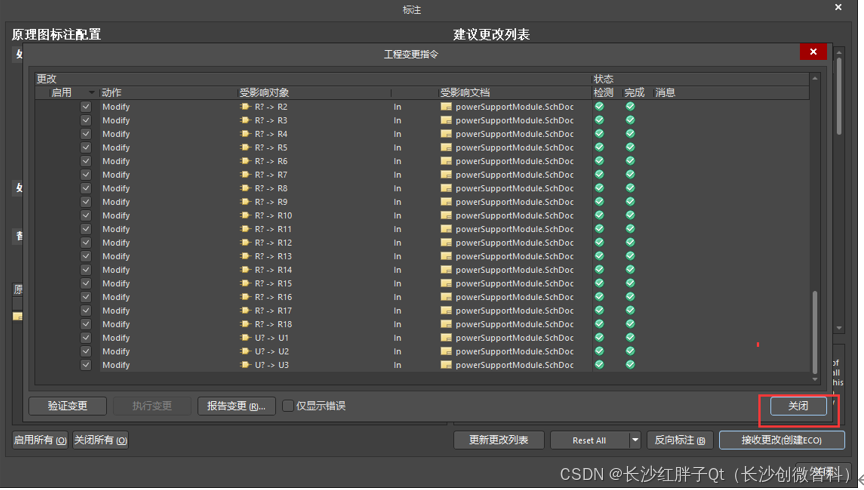Screen dimensions: 864x490
Task: Click the document icon in the R3 row
Action: [446, 120]
